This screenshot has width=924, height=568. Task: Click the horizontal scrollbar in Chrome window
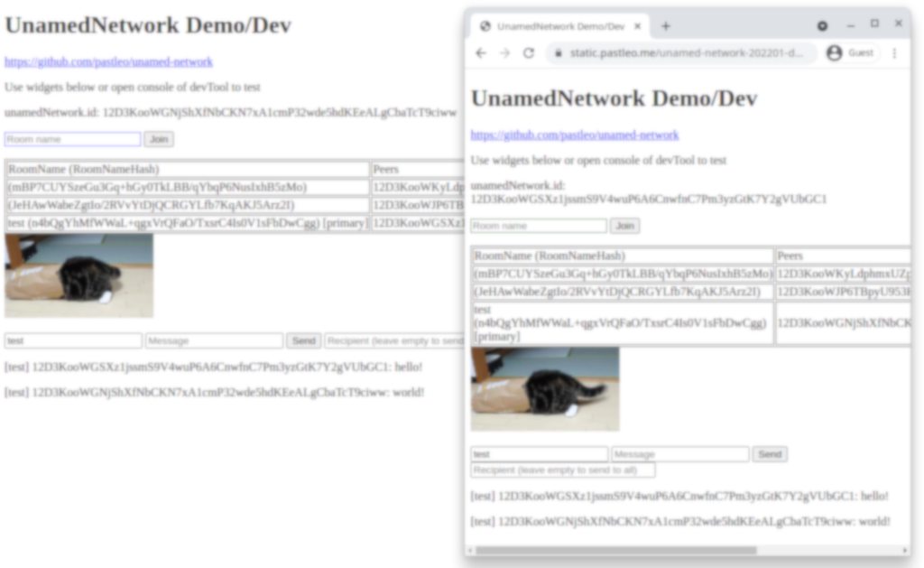615,550
